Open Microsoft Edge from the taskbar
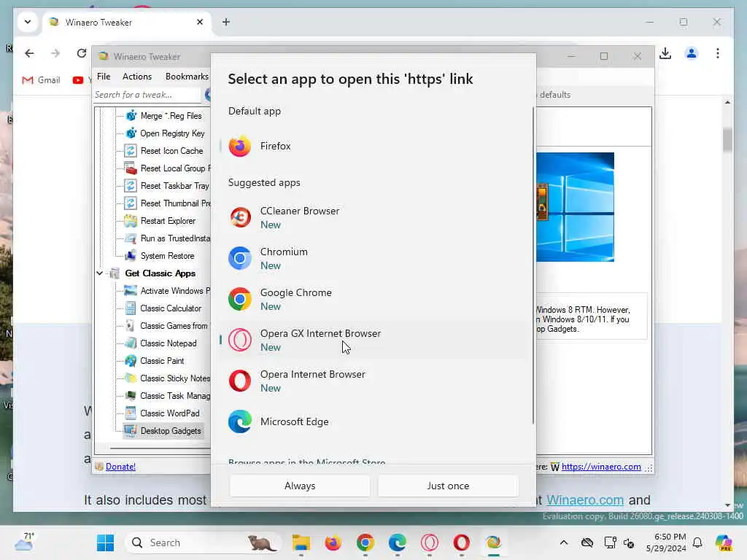Screen dimensions: 747x560 click(398, 542)
